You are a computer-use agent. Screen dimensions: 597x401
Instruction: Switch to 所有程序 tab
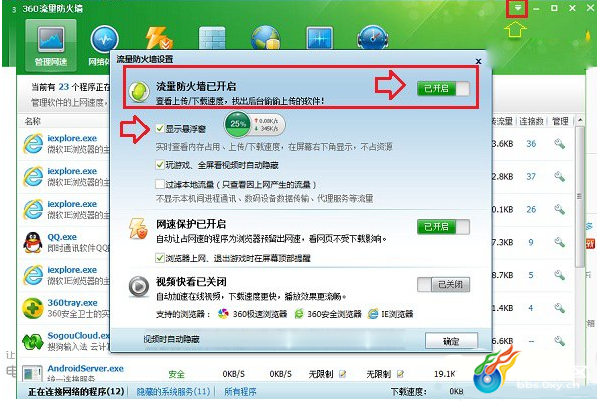(240, 391)
